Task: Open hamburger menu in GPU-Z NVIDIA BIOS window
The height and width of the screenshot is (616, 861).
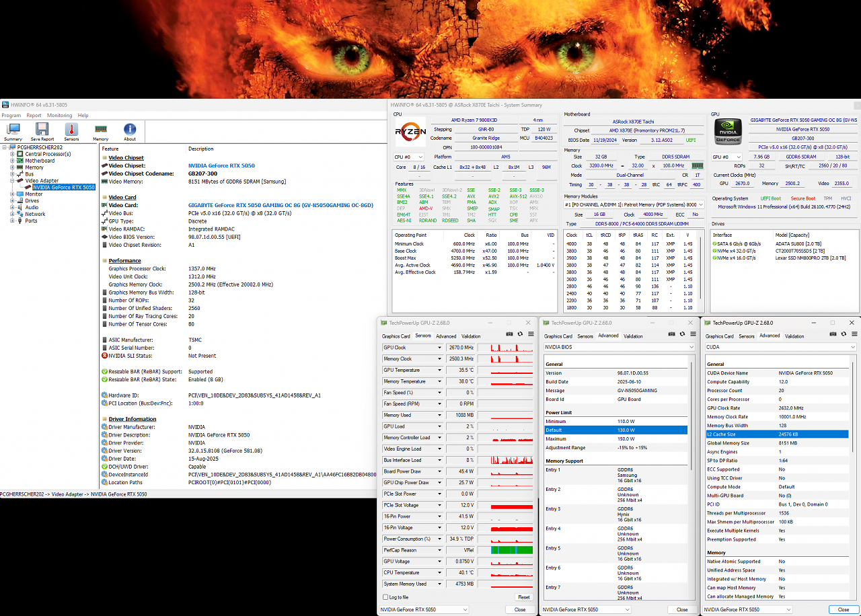Action: point(693,334)
